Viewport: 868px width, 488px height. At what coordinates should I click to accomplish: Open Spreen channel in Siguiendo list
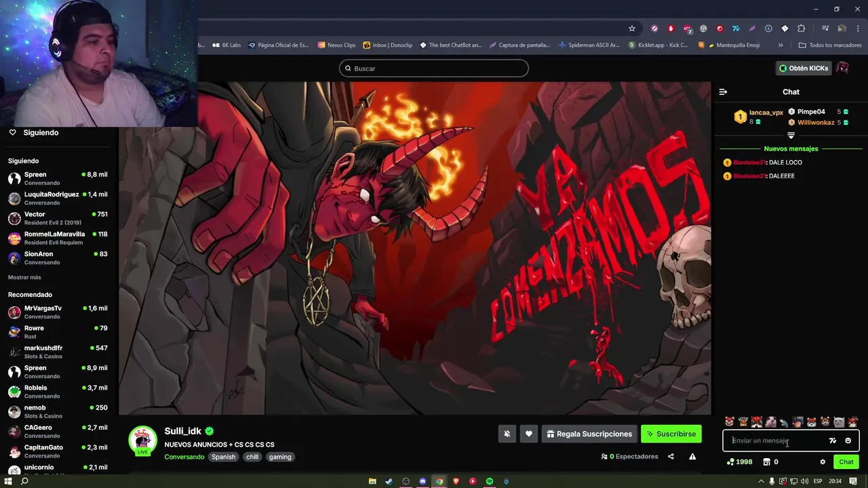58,178
